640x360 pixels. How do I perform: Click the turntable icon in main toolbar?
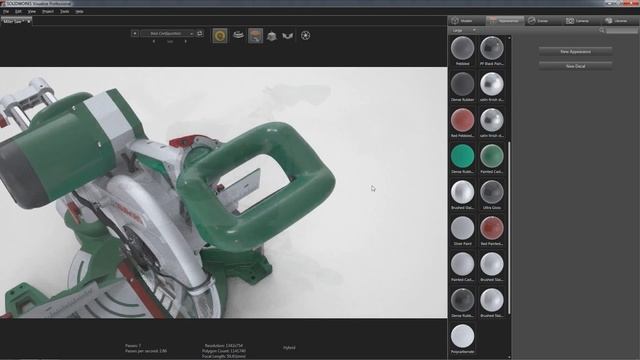[x=238, y=36]
